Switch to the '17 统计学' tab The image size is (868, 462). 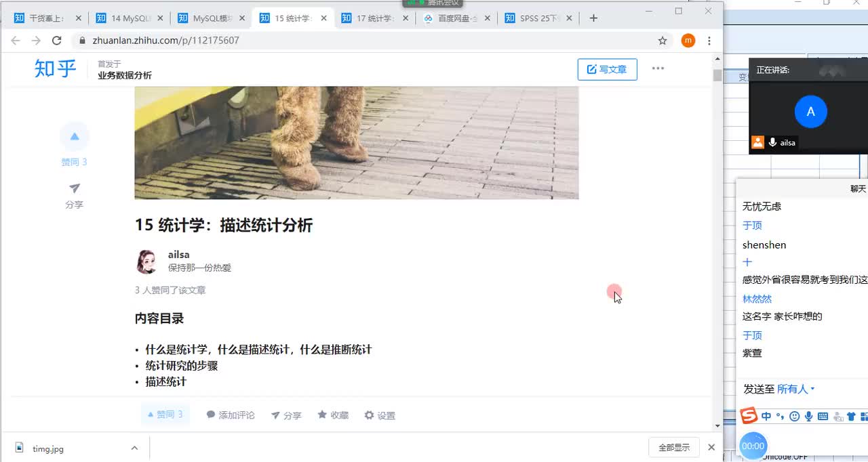[375, 18]
